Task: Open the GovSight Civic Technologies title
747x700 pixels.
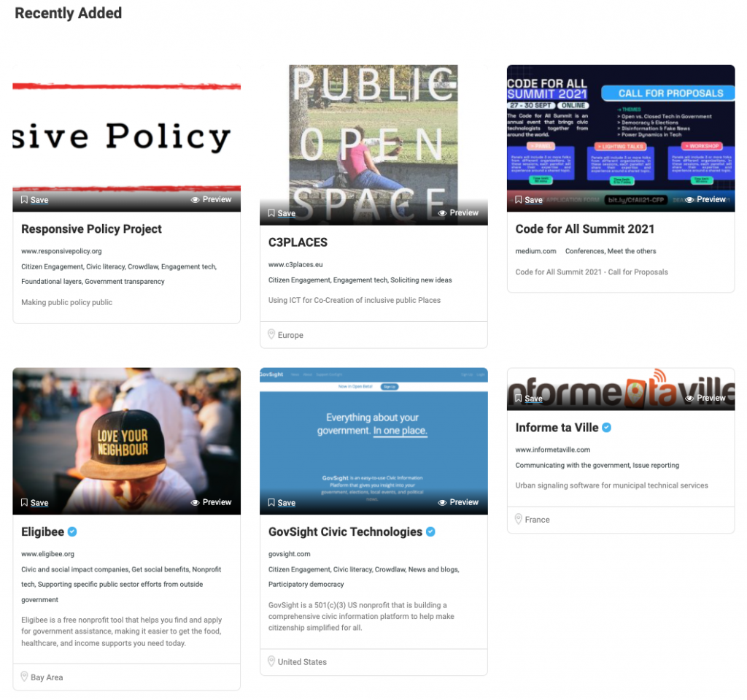Action: [x=345, y=531]
